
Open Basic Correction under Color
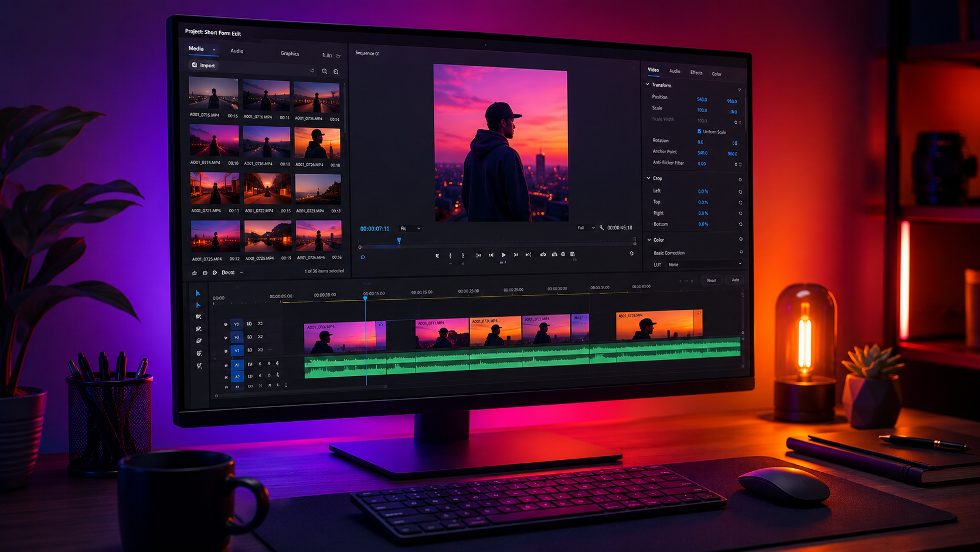tap(669, 253)
